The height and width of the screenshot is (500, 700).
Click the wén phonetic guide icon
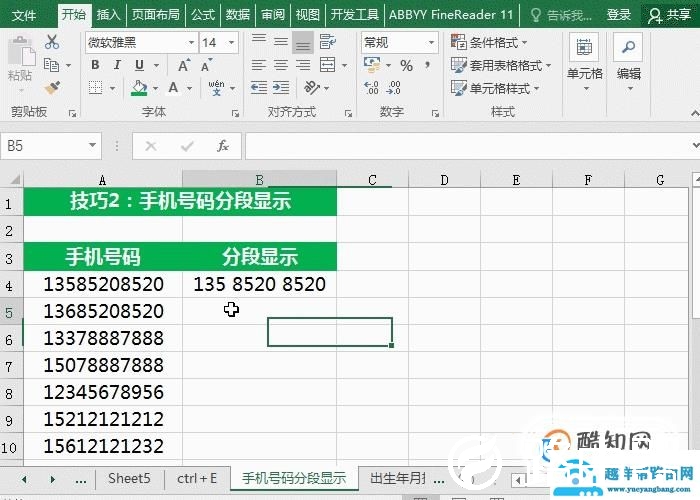click(x=217, y=88)
